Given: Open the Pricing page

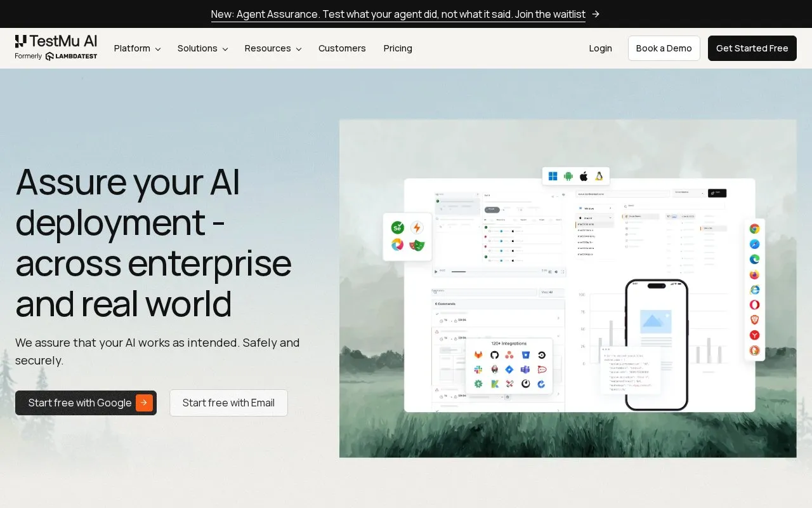Looking at the screenshot, I should click(x=398, y=48).
